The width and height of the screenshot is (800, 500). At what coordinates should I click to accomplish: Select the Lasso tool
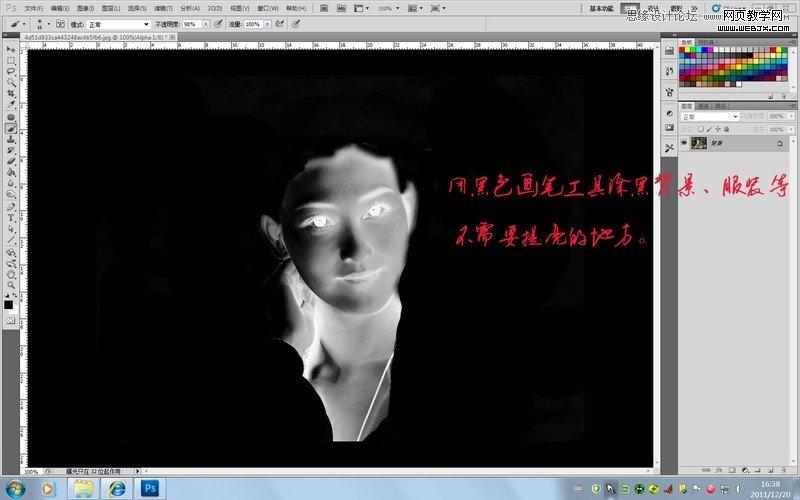coord(10,71)
